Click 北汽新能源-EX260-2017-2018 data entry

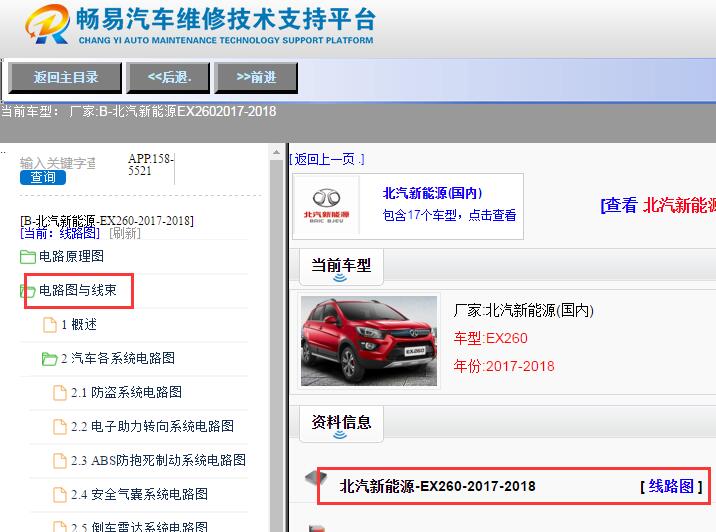click(x=437, y=486)
